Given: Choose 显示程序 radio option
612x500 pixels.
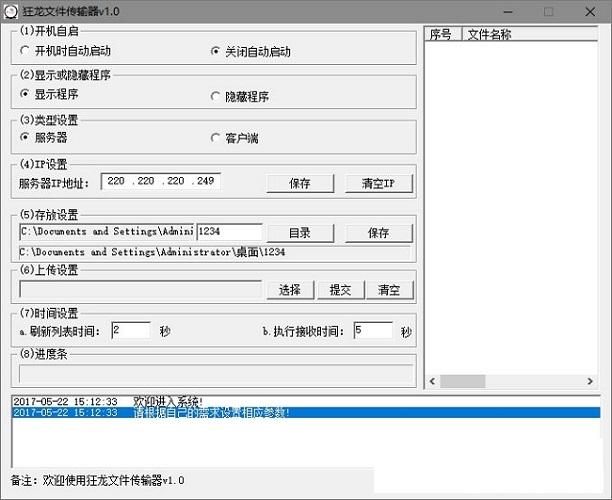Looking at the screenshot, I should pos(26,94).
